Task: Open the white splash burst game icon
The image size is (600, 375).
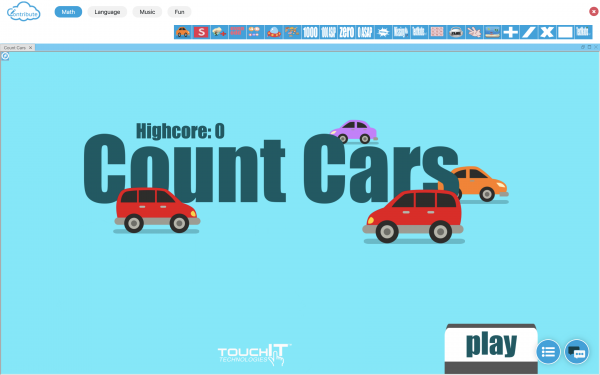Action: coord(383,32)
